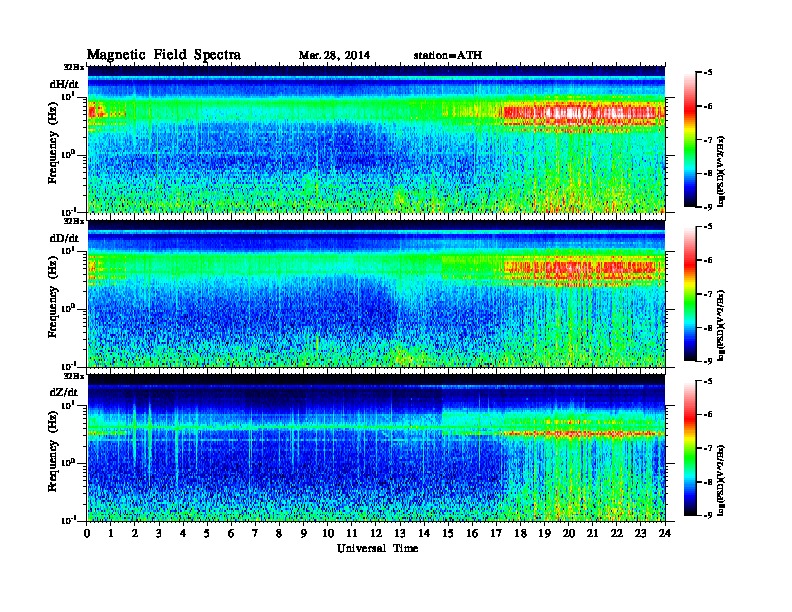Click the "-5" value on dH/dt color scale
The height and width of the screenshot is (612, 792).
point(708,73)
